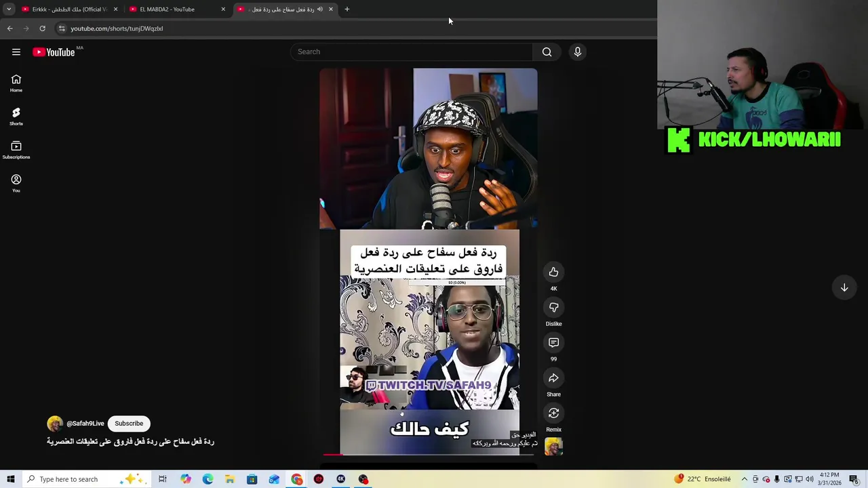
Task: Click the microphone tray icon
Action: (777, 479)
